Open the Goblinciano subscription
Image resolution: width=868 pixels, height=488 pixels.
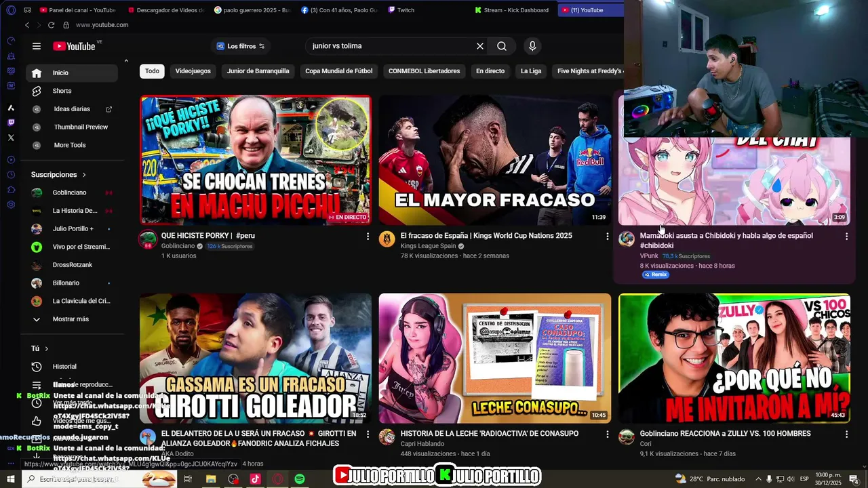pyautogui.click(x=72, y=192)
